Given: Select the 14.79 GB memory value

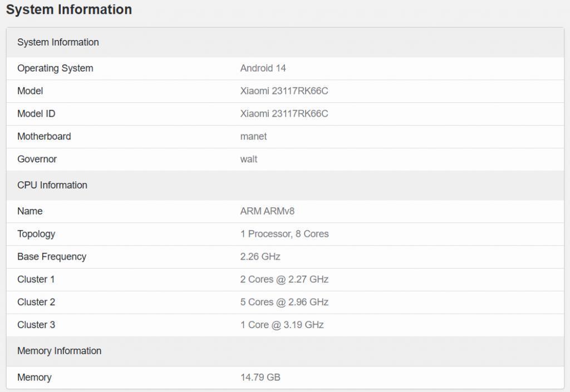Looking at the screenshot, I should (260, 378).
